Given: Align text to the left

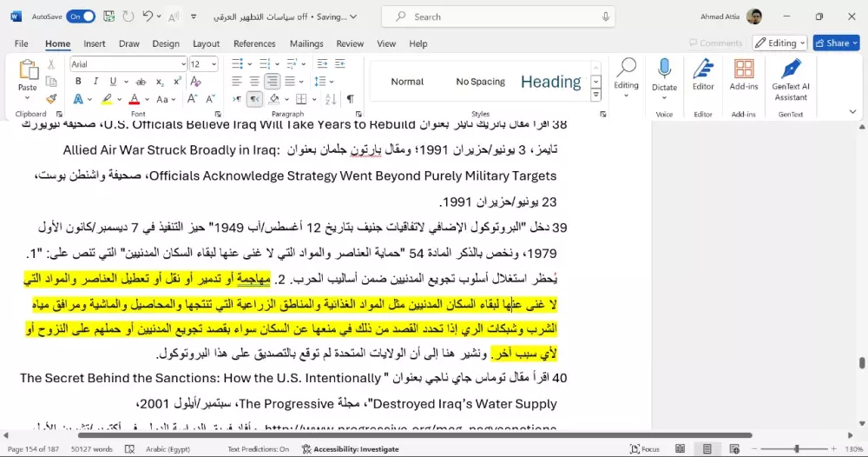Looking at the screenshot, I should coord(236,82).
